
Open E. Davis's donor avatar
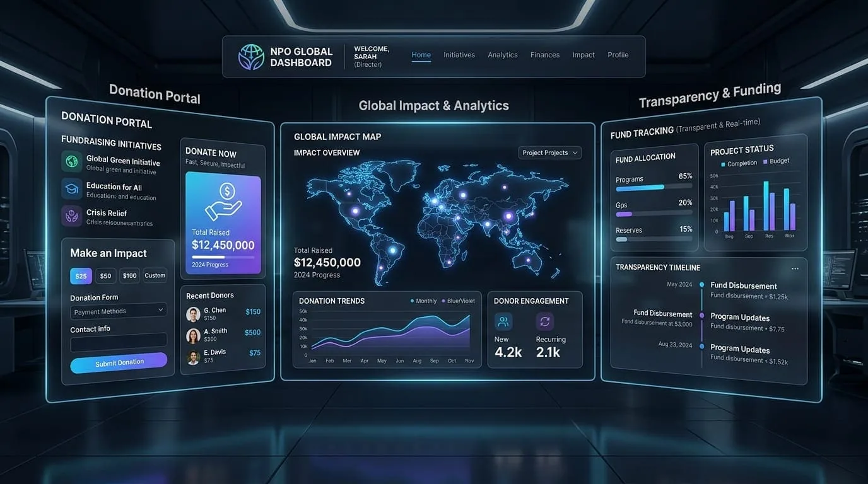click(x=194, y=357)
